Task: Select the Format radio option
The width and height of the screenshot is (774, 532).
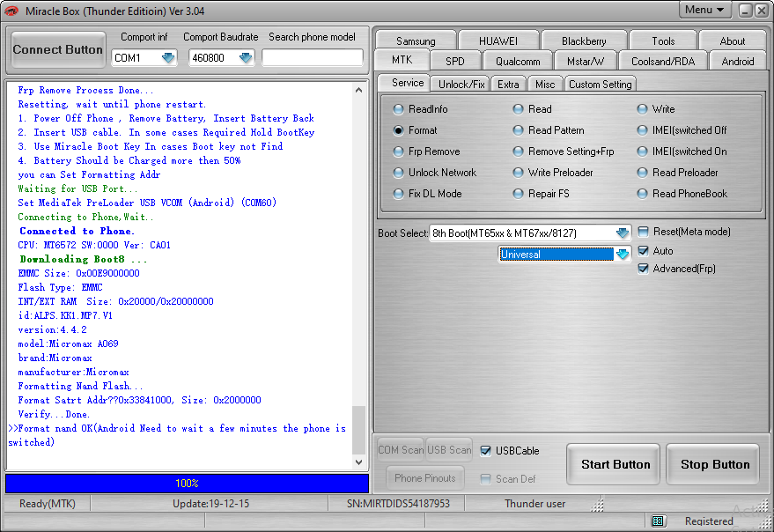Action: tap(415, 130)
